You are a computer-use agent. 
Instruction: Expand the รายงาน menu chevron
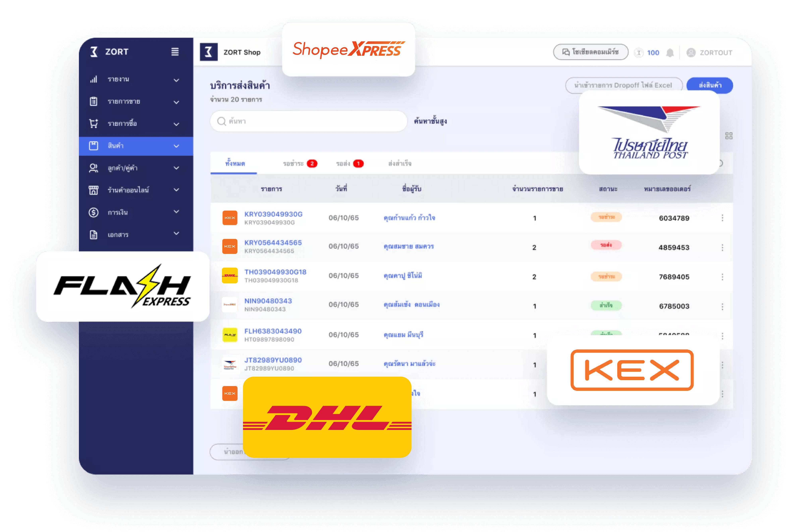tap(177, 80)
